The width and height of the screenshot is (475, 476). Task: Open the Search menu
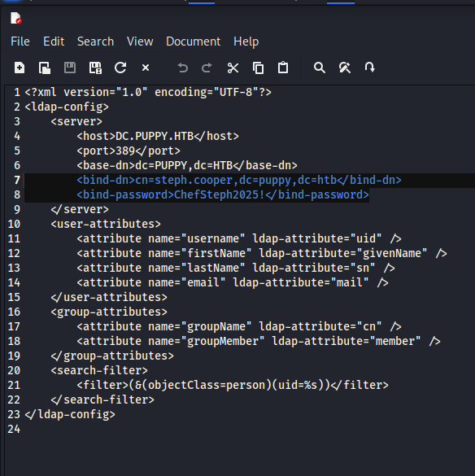pos(96,41)
